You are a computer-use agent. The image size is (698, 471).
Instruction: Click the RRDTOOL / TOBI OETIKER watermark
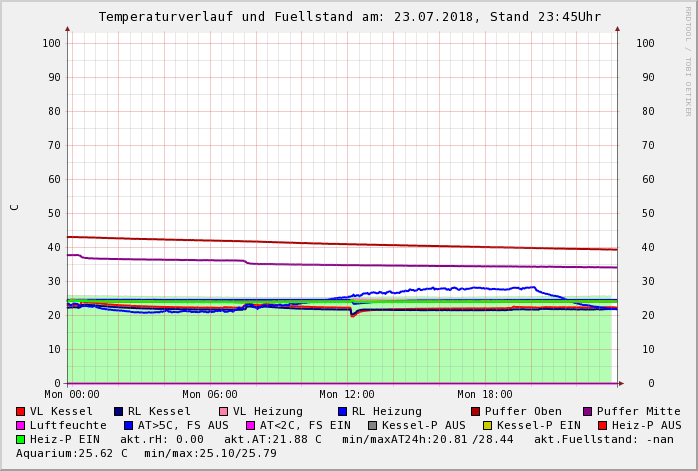[x=688, y=60]
